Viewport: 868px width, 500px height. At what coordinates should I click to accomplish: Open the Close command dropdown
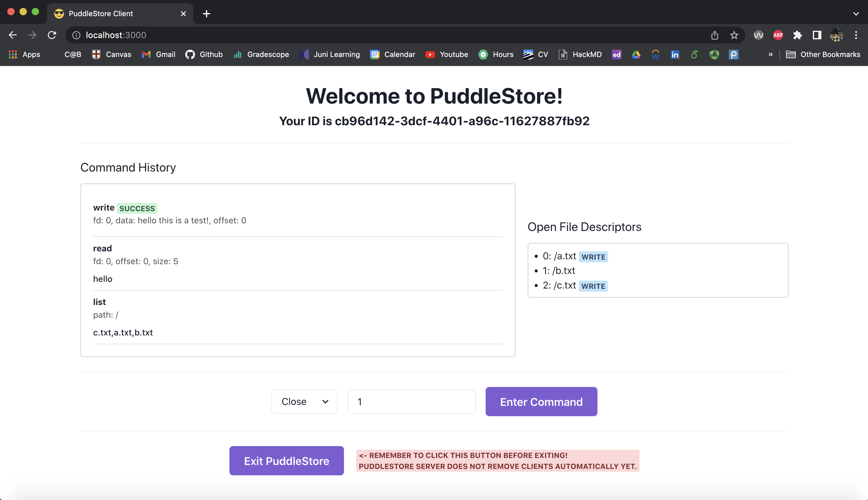coord(304,402)
